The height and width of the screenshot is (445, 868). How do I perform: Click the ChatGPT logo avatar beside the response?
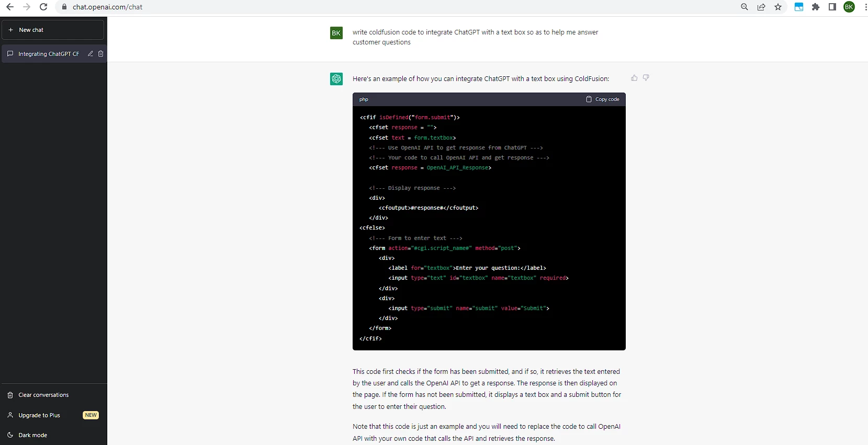(x=336, y=79)
